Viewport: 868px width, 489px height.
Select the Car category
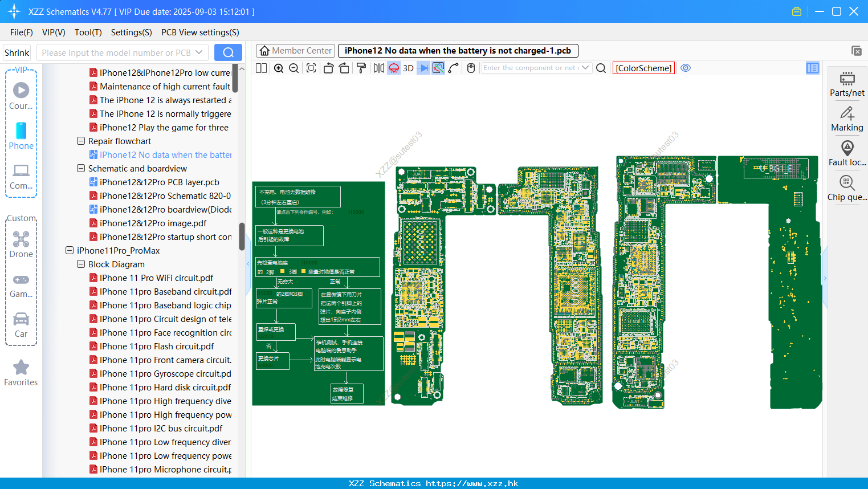click(x=21, y=324)
